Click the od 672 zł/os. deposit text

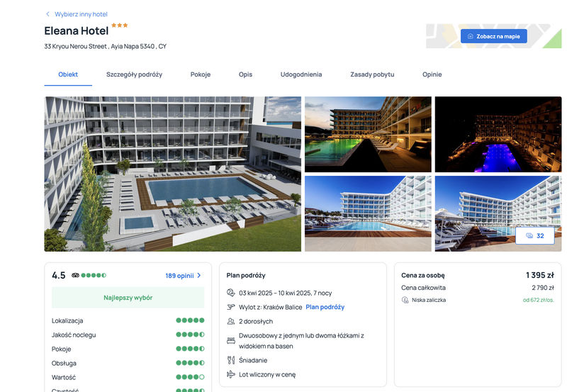coord(539,300)
